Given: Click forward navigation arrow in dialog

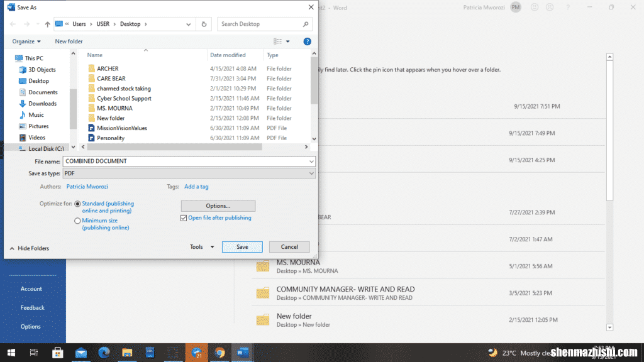Looking at the screenshot, I should click(26, 25).
